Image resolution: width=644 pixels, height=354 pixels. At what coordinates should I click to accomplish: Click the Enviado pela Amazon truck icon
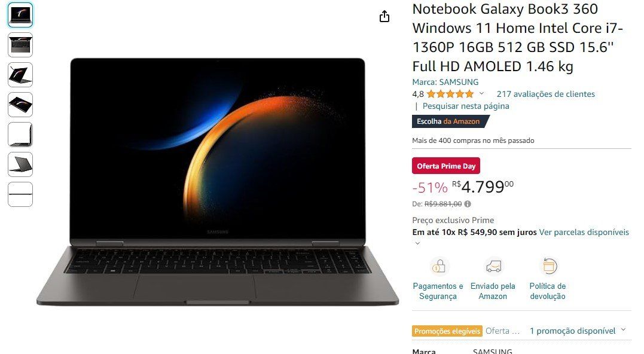click(493, 266)
